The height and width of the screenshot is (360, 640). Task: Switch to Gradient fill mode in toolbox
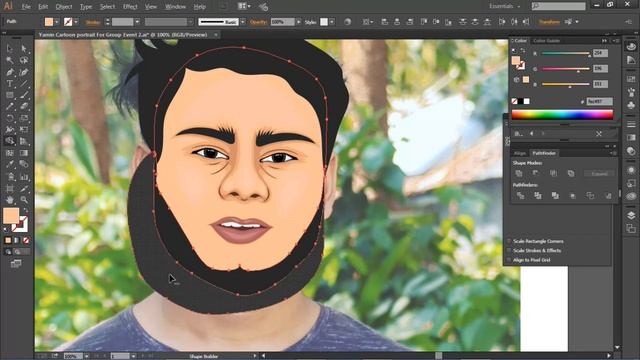pos(17,240)
